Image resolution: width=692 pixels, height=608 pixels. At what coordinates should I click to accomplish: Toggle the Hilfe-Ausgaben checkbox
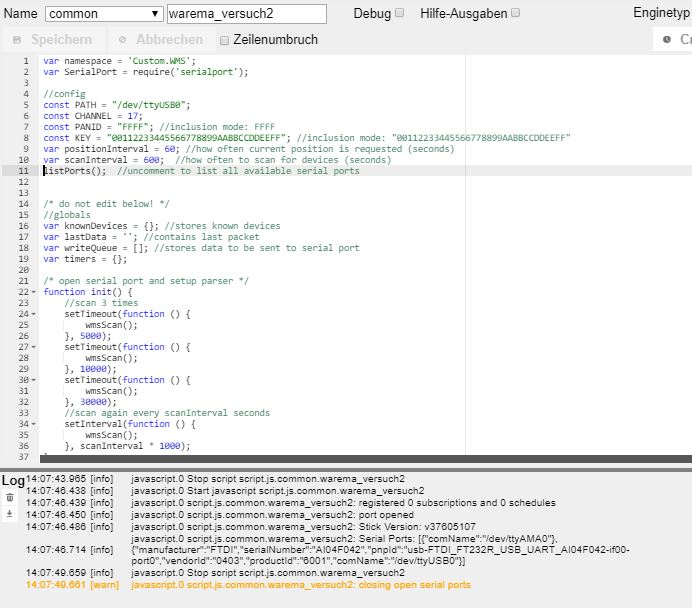coord(515,13)
